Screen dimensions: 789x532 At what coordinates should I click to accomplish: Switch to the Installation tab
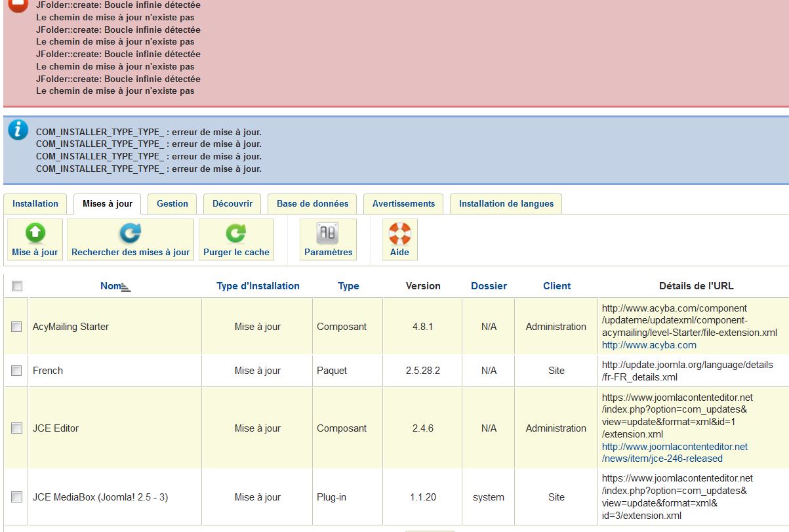click(x=35, y=203)
